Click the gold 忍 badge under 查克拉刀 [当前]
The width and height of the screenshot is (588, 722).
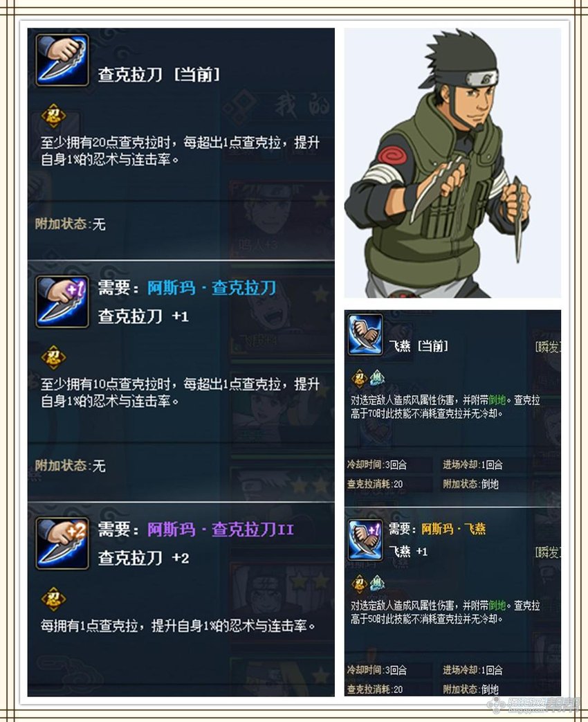tap(54, 116)
